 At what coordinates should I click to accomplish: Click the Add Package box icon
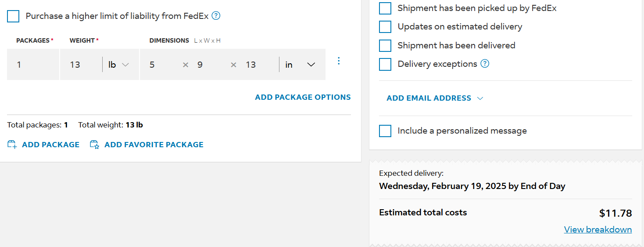(12, 145)
